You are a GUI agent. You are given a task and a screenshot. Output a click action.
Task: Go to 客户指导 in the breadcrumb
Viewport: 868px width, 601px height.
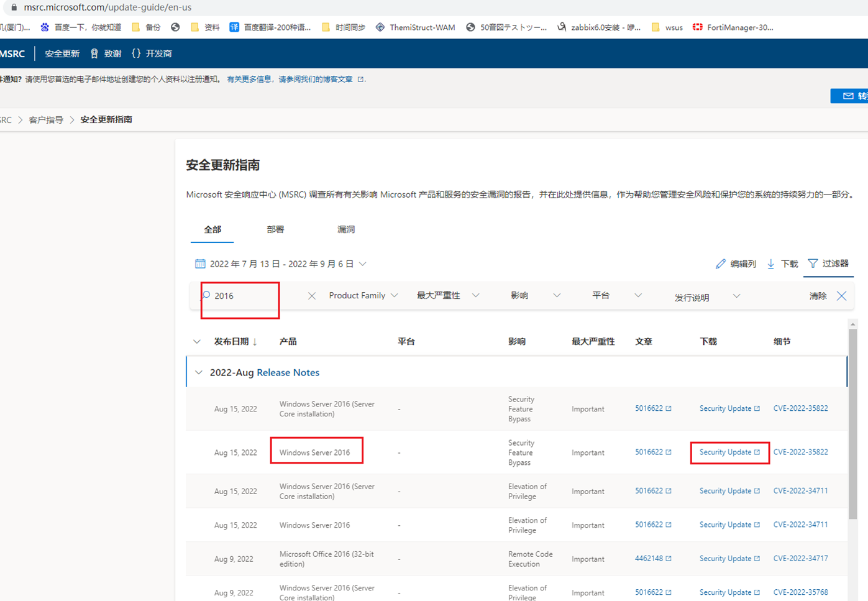(46, 119)
